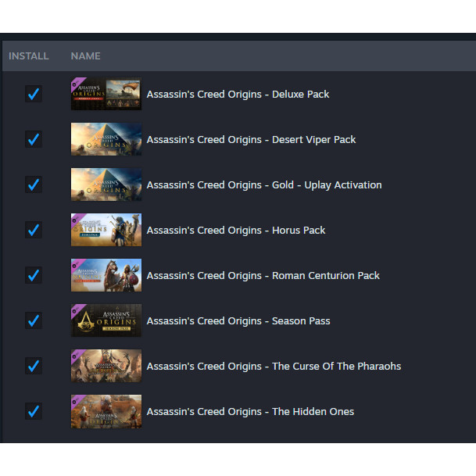Disable Horus Pack installation checkbox
Image resolution: width=476 pixels, height=476 pixels.
point(34,230)
